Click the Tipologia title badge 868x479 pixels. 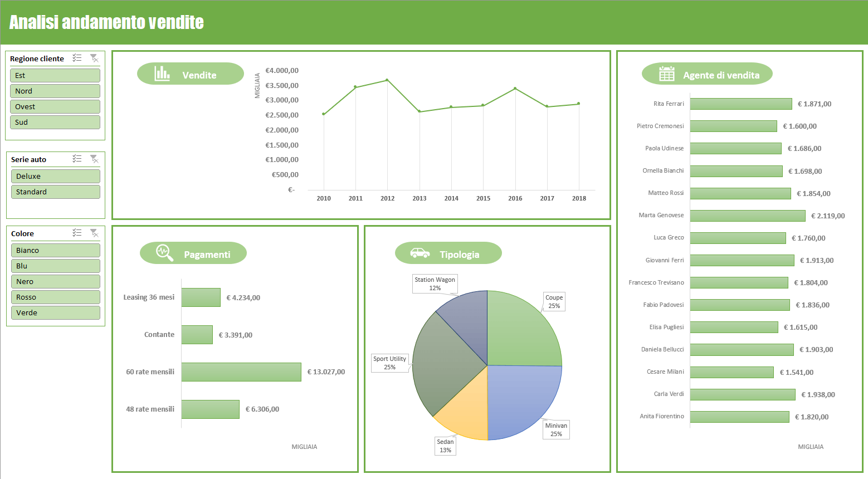coord(448,253)
